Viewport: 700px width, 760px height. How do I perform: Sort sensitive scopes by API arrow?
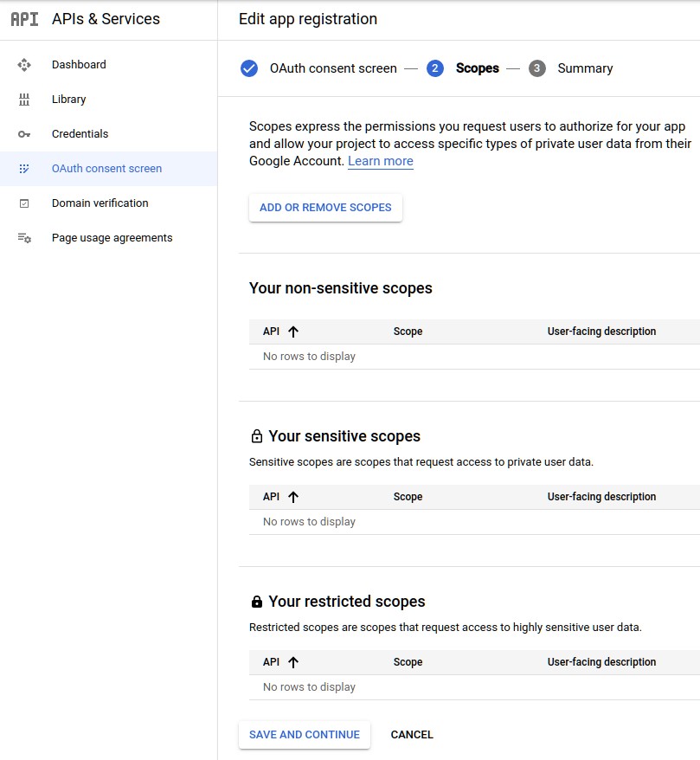pos(293,497)
